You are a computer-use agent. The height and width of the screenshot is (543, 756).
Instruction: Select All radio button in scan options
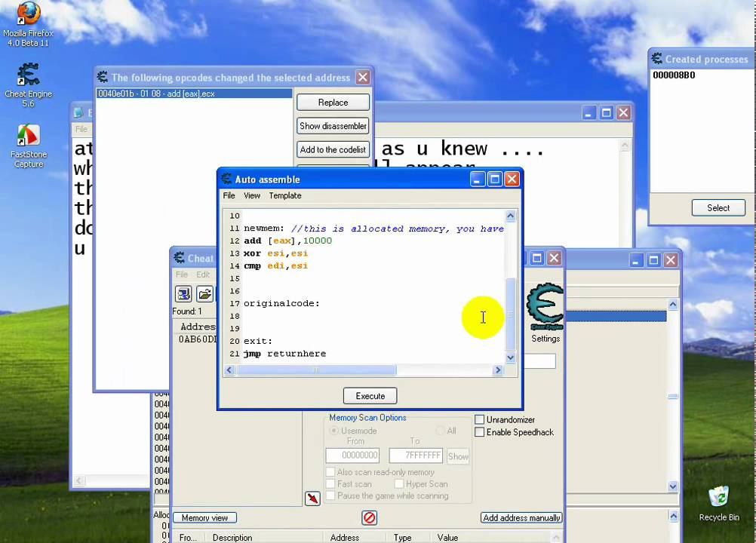click(x=440, y=431)
